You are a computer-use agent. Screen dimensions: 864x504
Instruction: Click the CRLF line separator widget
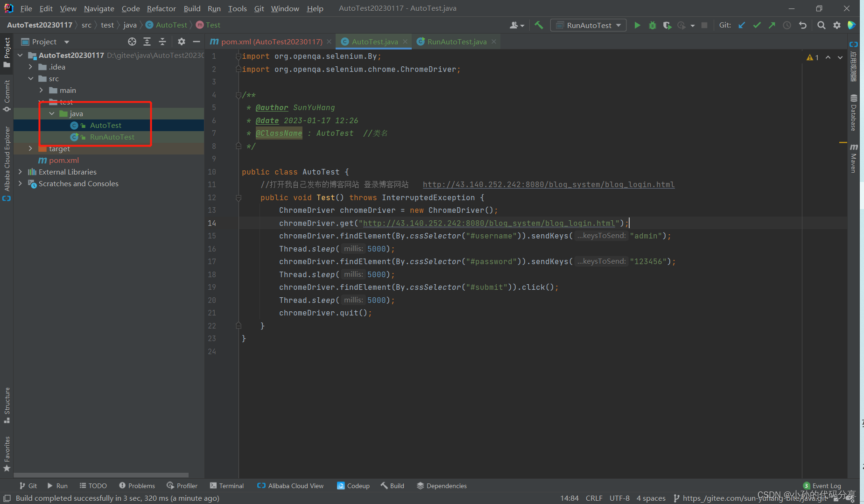(x=594, y=498)
